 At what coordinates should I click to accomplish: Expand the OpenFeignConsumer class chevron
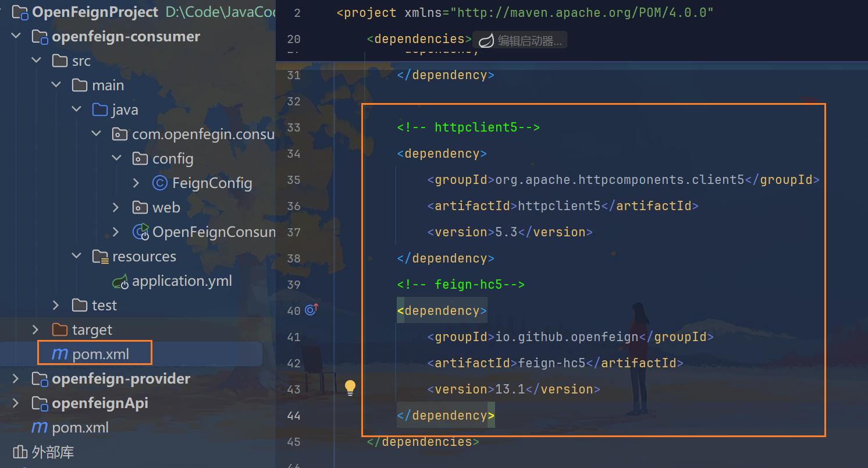pyautogui.click(x=116, y=232)
